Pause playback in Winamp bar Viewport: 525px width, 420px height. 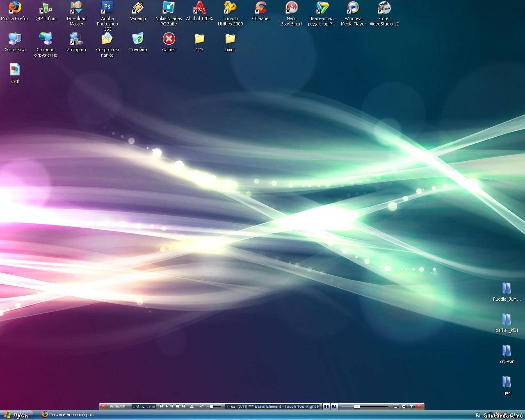tap(172, 406)
